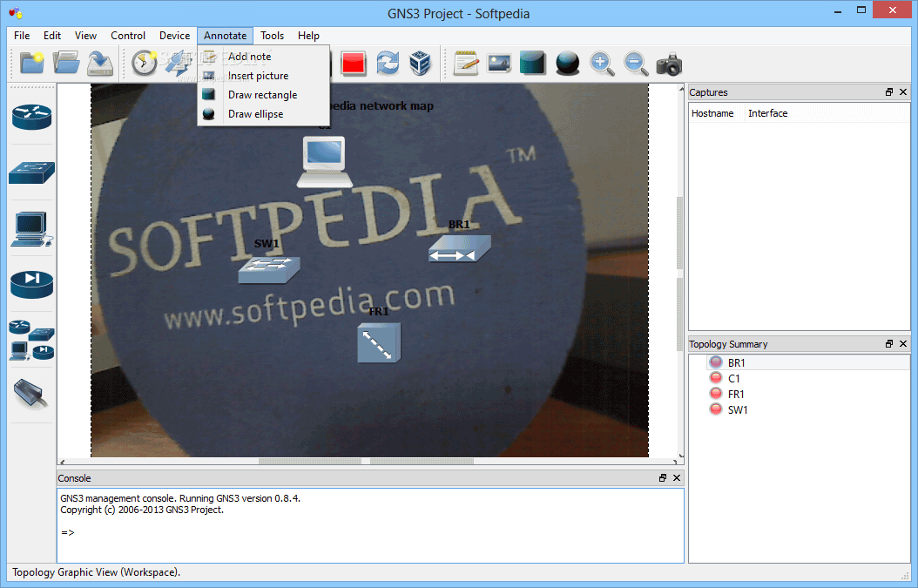
Task: Click the Interface column header
Action: [x=826, y=113]
